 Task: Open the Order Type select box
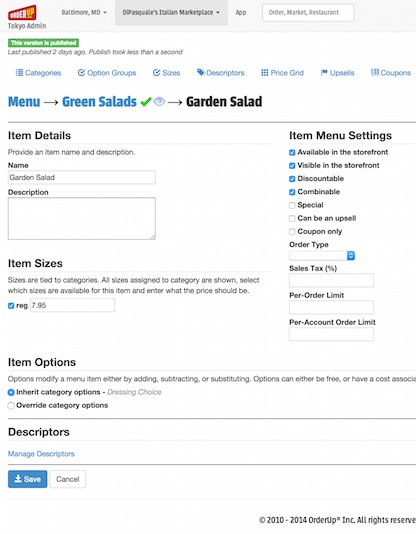(322, 255)
